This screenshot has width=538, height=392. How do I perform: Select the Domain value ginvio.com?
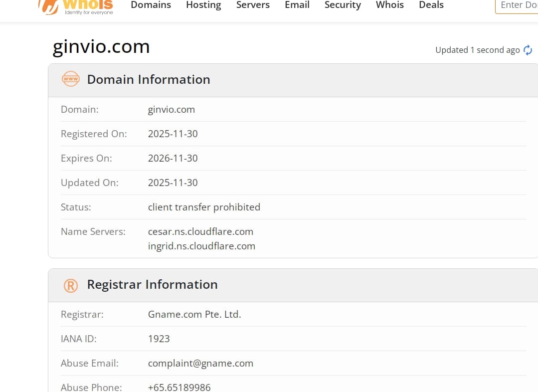(x=171, y=110)
